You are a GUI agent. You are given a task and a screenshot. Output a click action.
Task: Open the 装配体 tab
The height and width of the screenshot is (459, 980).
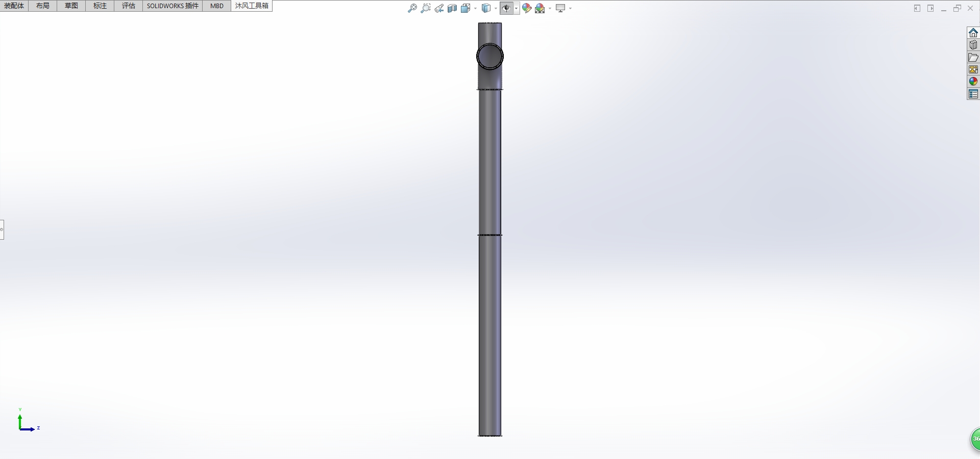tap(14, 6)
